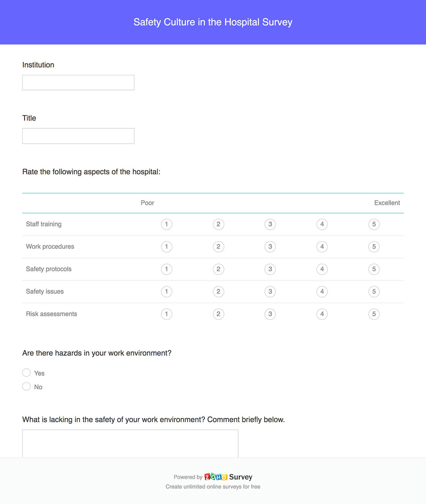Select rating 3 for Work procedures
Image resolution: width=426 pixels, height=504 pixels.
(270, 247)
